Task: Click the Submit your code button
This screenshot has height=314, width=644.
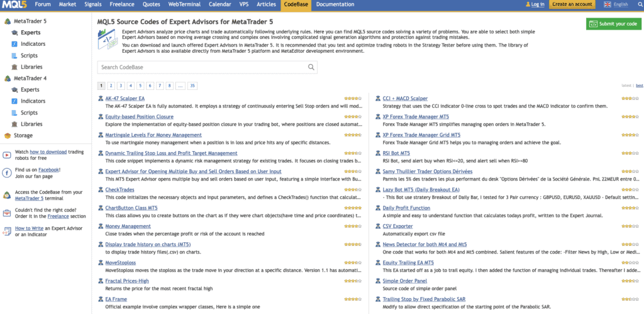Action: pos(614,24)
